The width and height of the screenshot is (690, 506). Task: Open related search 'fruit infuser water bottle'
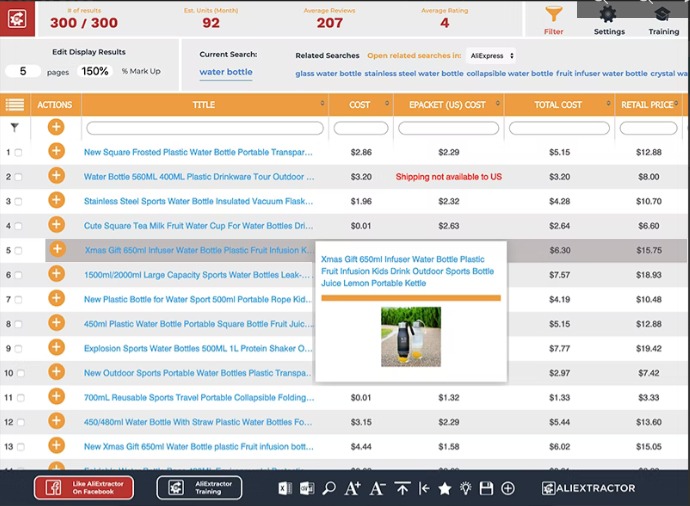tap(602, 73)
